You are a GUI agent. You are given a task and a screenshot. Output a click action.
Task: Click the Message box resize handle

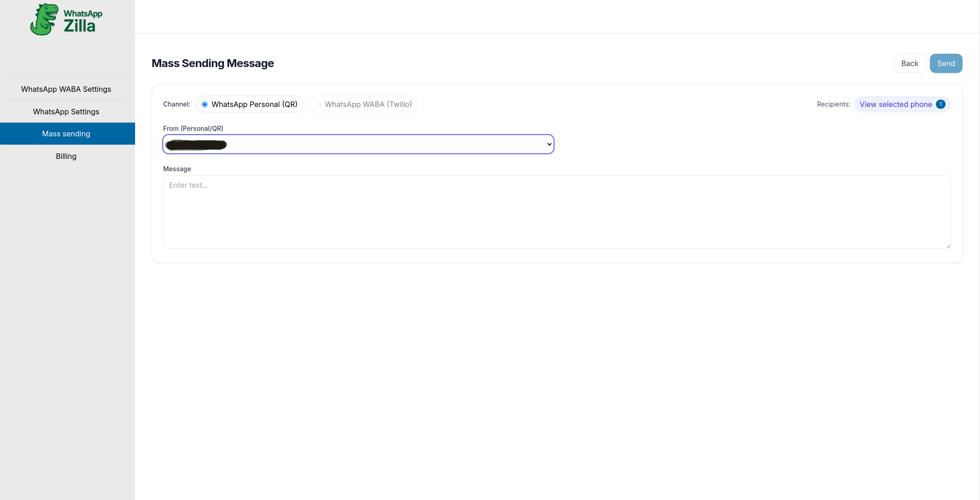948,246
